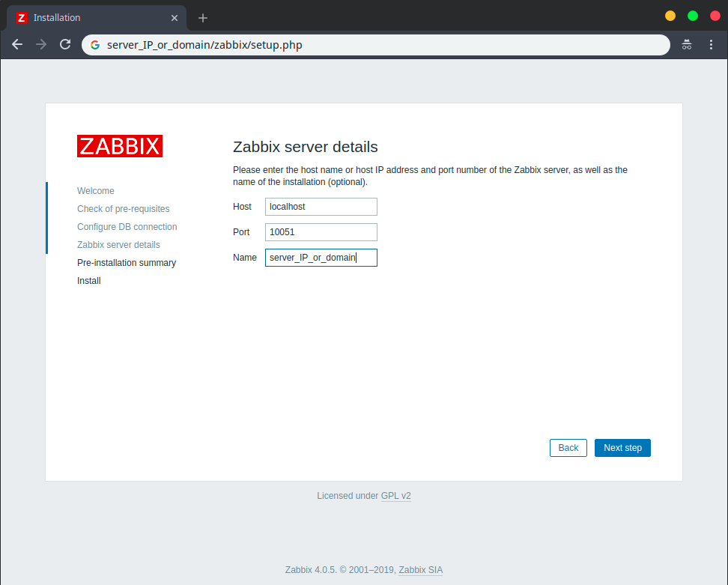Click the Zabbix 4.0.5 version text
This screenshot has width=728, height=585.
tap(311, 570)
